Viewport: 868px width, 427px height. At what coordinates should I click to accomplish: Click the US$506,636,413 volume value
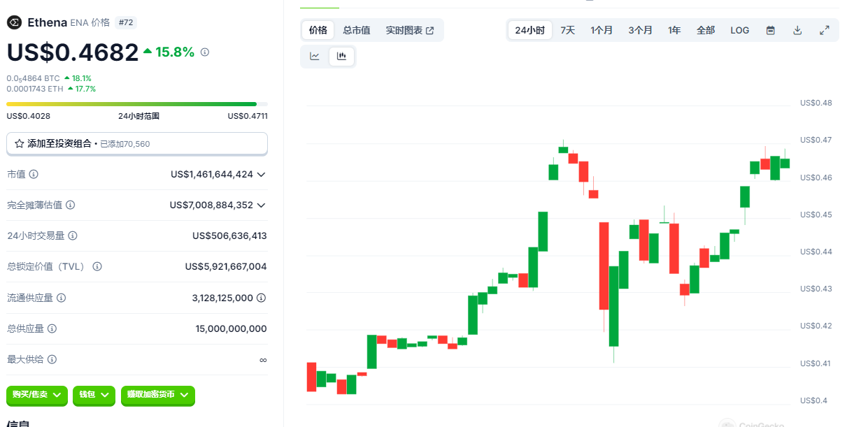[229, 236]
